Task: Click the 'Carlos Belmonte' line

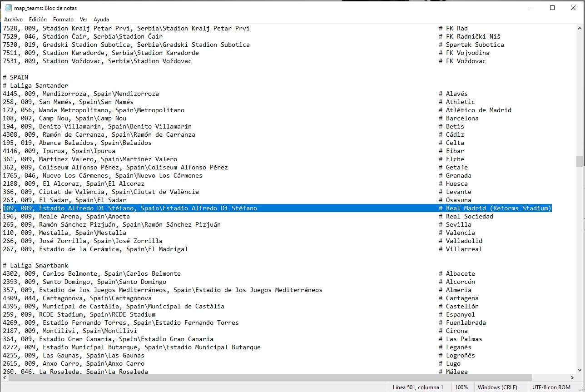Action: click(x=92, y=273)
